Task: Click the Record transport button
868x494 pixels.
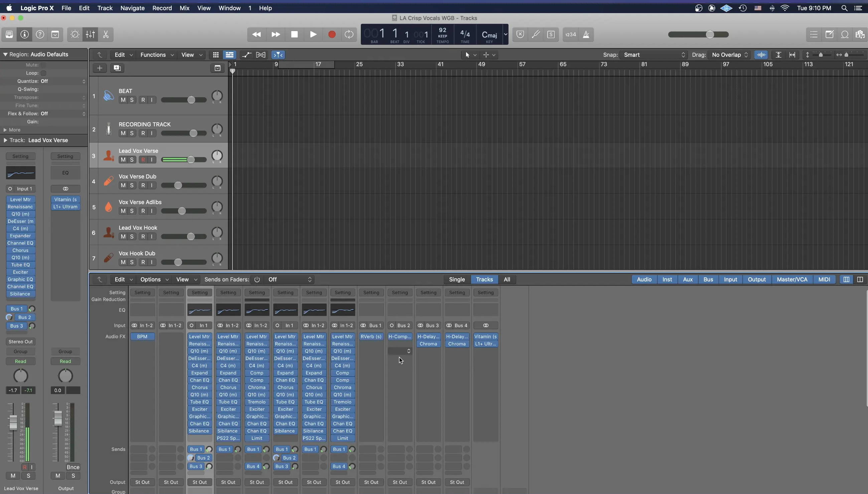Action: coord(332,34)
